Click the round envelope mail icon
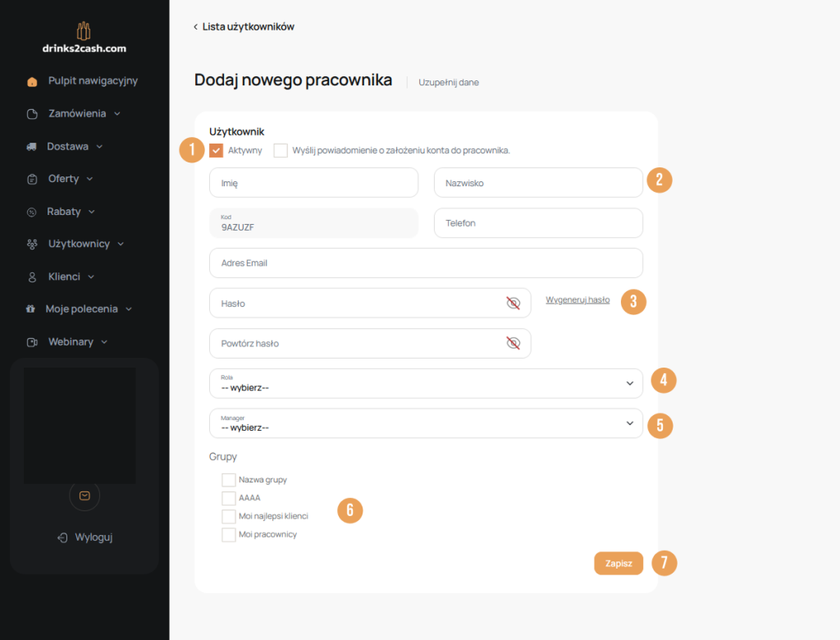Viewport: 840px width, 640px height. pyautogui.click(x=84, y=496)
